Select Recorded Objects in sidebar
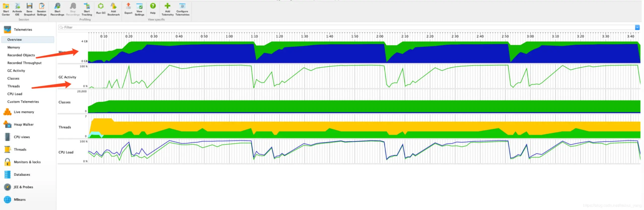This screenshot has height=210, width=644. coord(21,55)
